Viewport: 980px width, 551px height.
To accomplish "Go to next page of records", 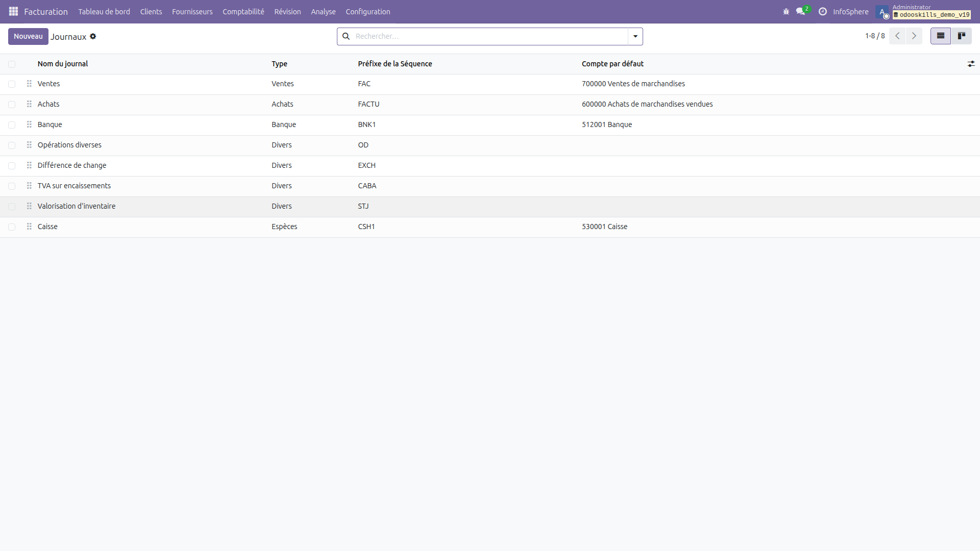I will pyautogui.click(x=914, y=36).
